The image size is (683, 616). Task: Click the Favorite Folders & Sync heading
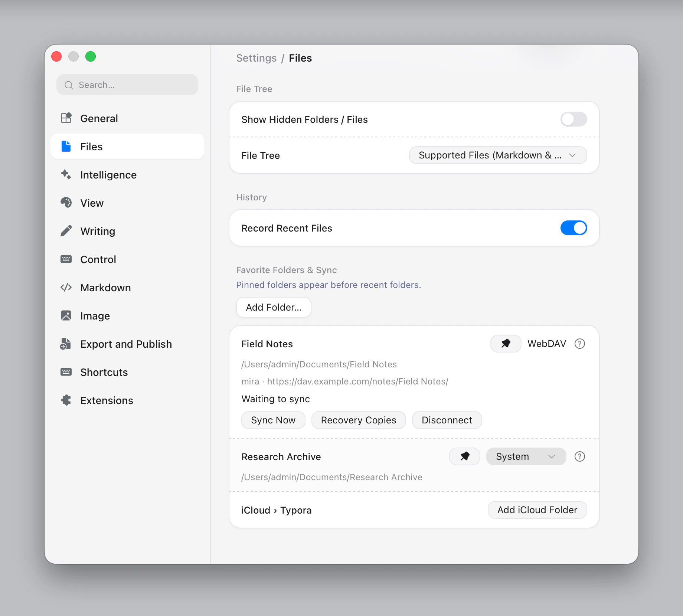pyautogui.click(x=287, y=270)
